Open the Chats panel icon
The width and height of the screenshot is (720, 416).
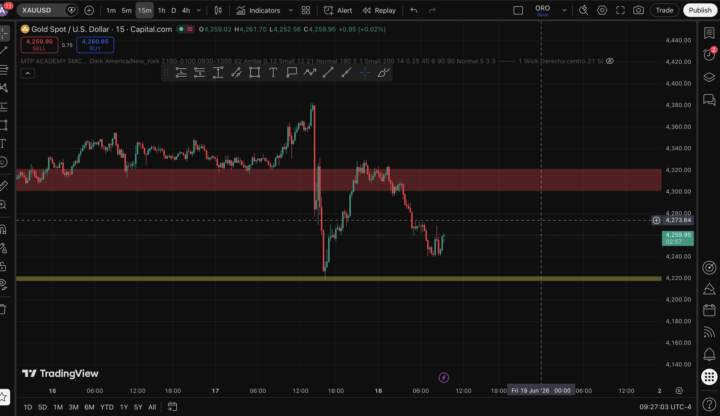[709, 99]
